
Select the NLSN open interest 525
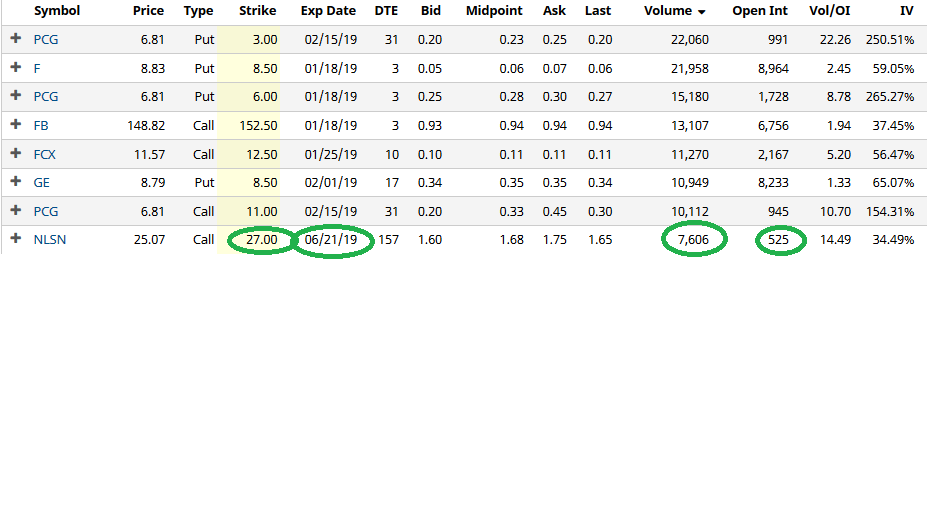tap(779, 240)
